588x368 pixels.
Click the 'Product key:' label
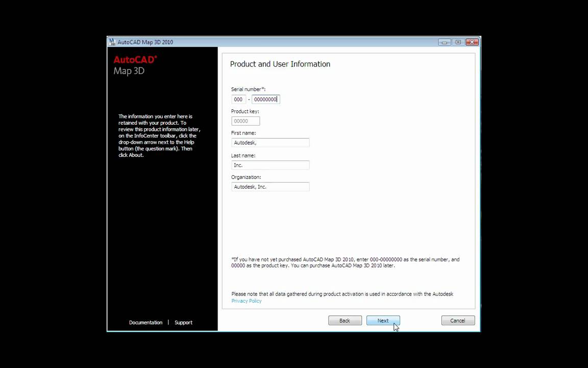(x=245, y=111)
